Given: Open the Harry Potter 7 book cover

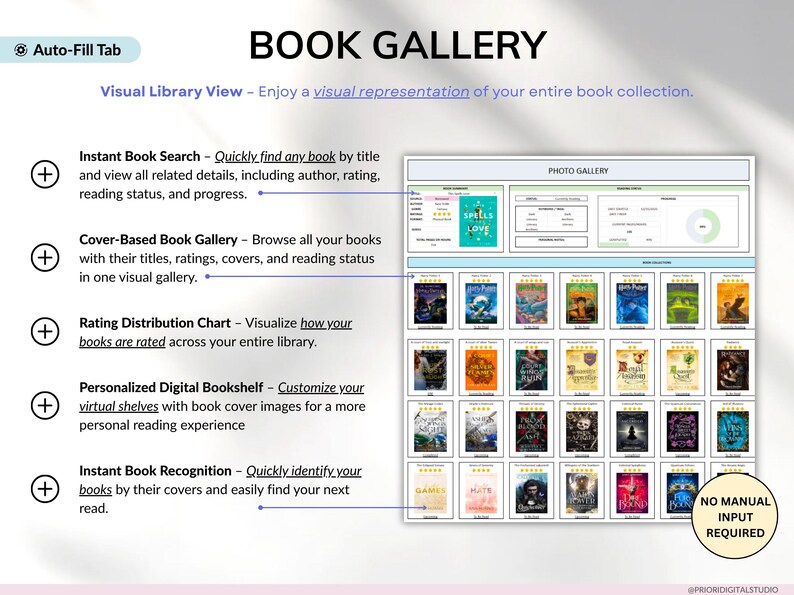Looking at the screenshot, I should click(x=733, y=303).
